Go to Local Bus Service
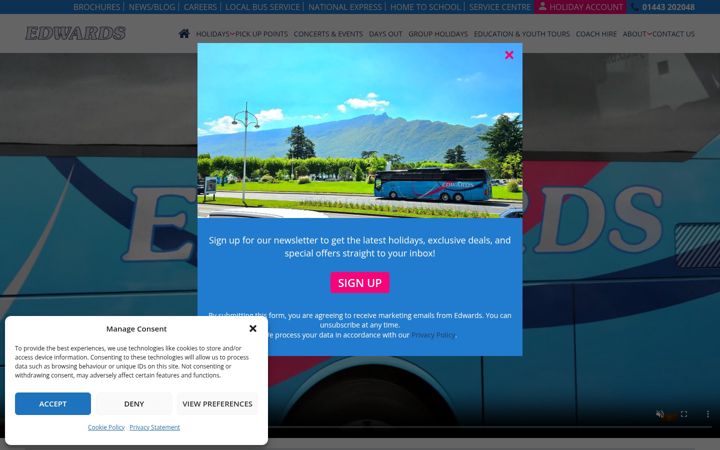Viewport: 720px width, 450px height. point(262,7)
